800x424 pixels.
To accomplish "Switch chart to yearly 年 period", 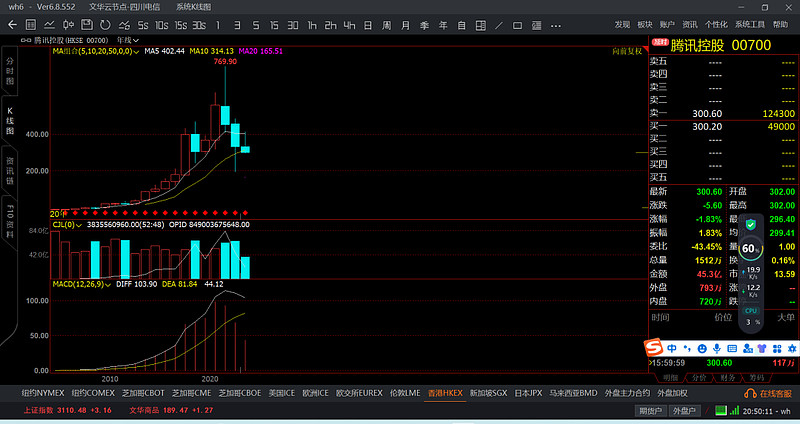I will pyautogui.click(x=443, y=25).
